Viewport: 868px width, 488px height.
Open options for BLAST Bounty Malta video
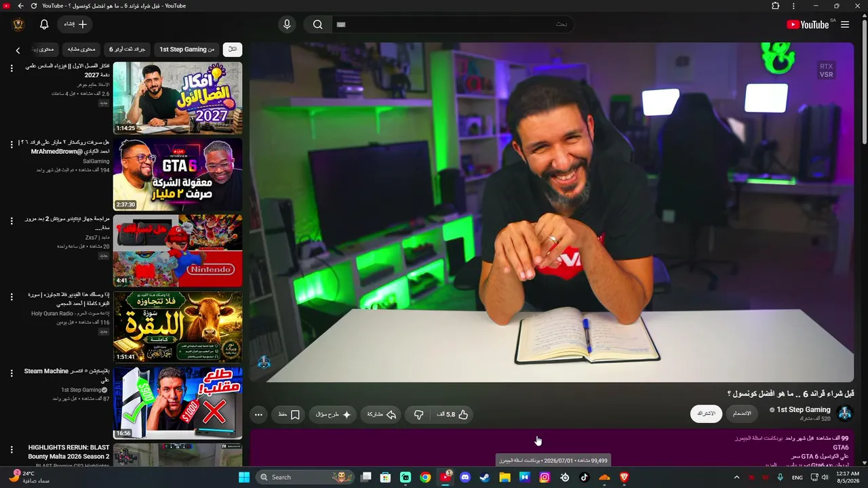click(x=12, y=450)
